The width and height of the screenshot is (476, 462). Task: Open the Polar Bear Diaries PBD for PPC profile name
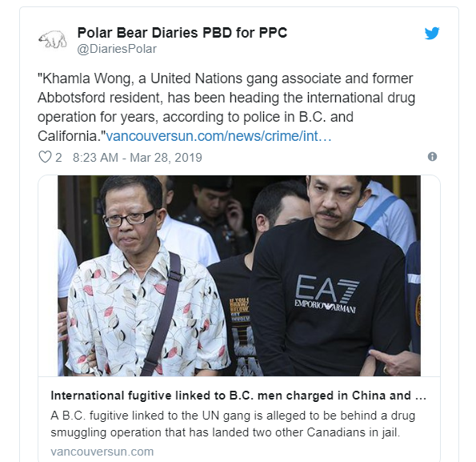coord(182,33)
